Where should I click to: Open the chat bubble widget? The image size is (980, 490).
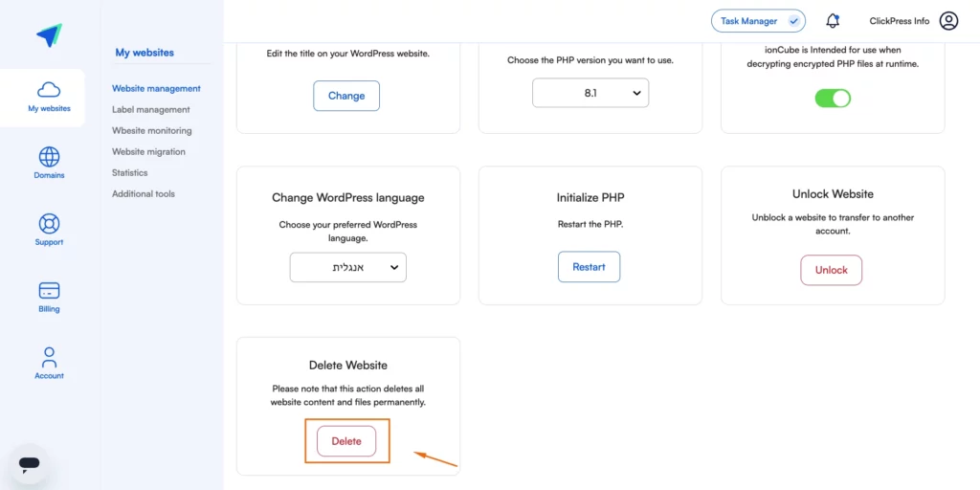(x=30, y=463)
